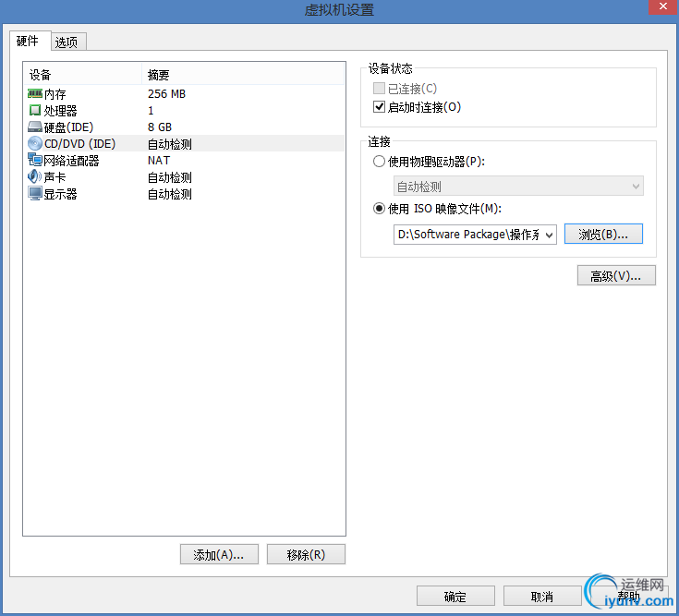This screenshot has height=616, width=679.
Task: Click the 添加(A)... button
Action: 219,554
